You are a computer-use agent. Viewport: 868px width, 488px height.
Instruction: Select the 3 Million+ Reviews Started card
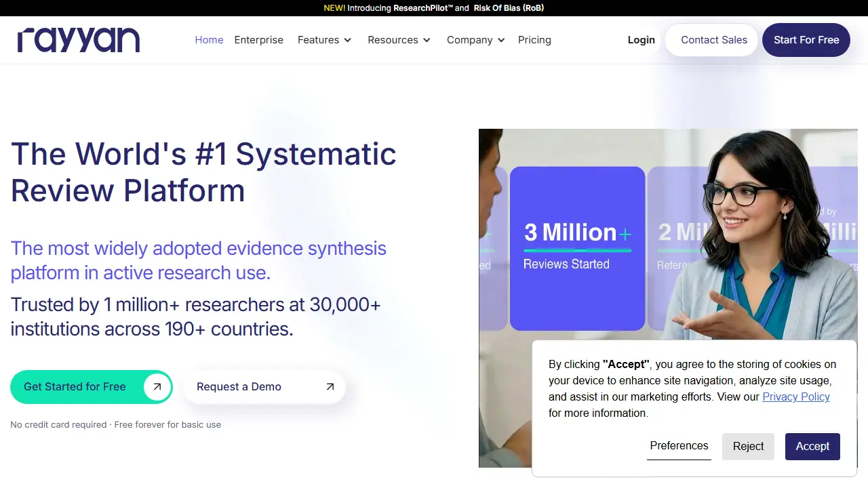(577, 249)
